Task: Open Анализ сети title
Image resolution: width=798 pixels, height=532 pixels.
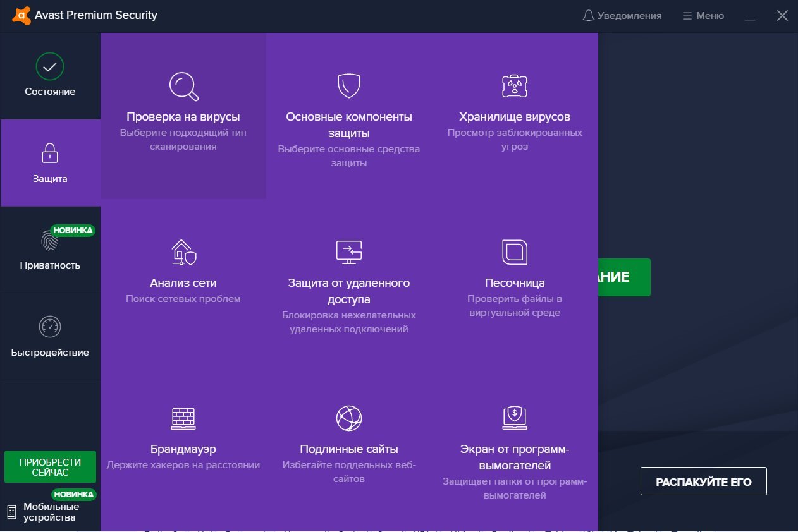Action: click(x=183, y=283)
